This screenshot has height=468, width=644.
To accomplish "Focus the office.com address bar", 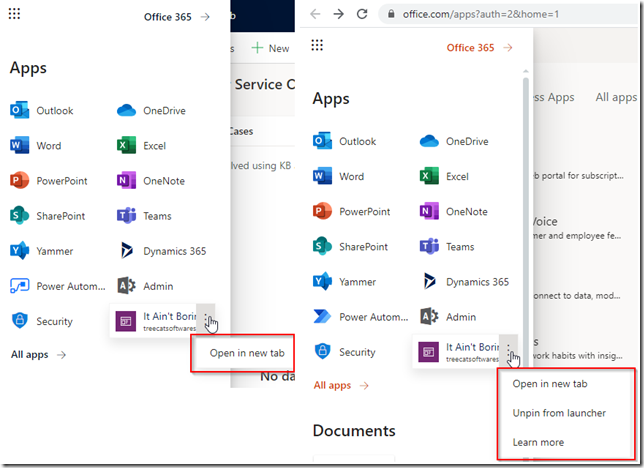I will click(509, 14).
